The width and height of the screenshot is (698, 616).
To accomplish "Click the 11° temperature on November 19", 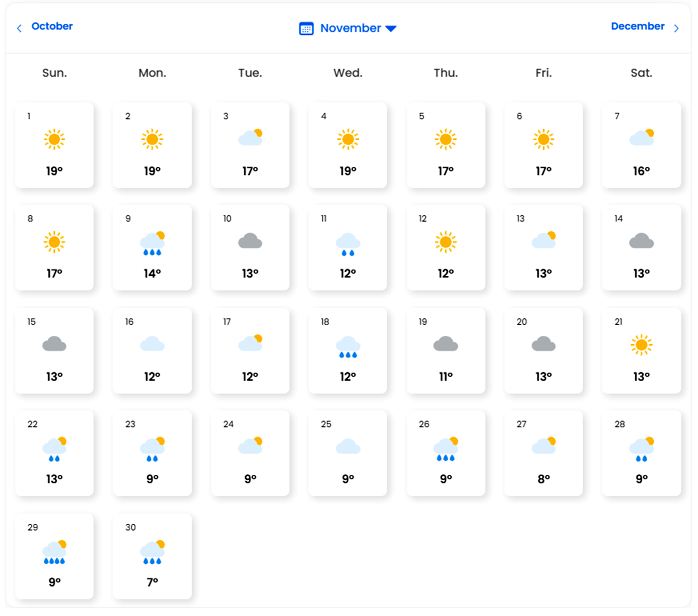I will pyautogui.click(x=446, y=377).
